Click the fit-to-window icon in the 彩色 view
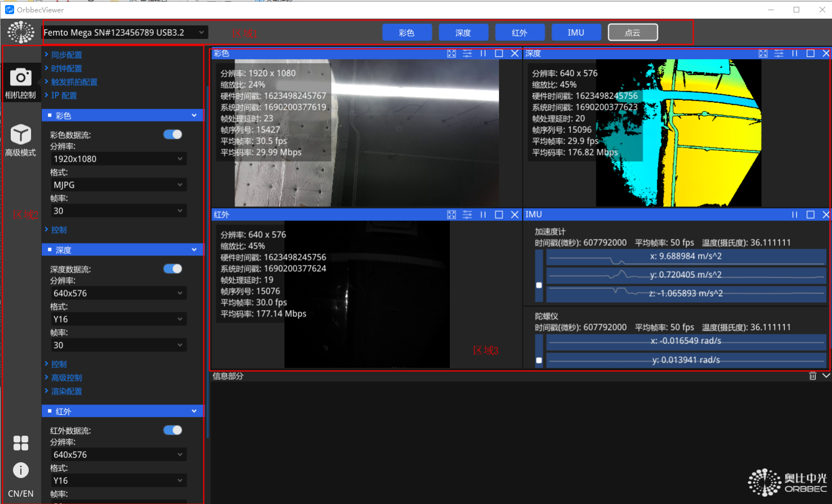The width and height of the screenshot is (832, 504). [452, 54]
